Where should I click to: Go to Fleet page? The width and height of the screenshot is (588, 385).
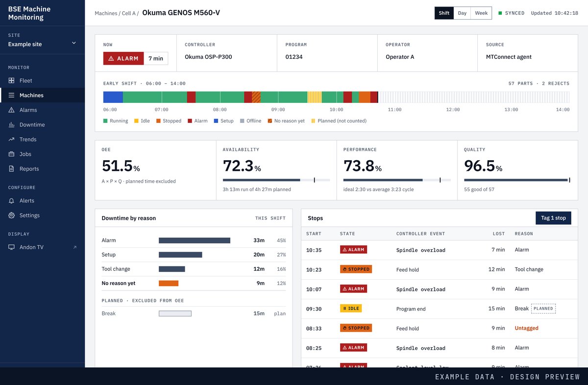[x=42, y=80]
